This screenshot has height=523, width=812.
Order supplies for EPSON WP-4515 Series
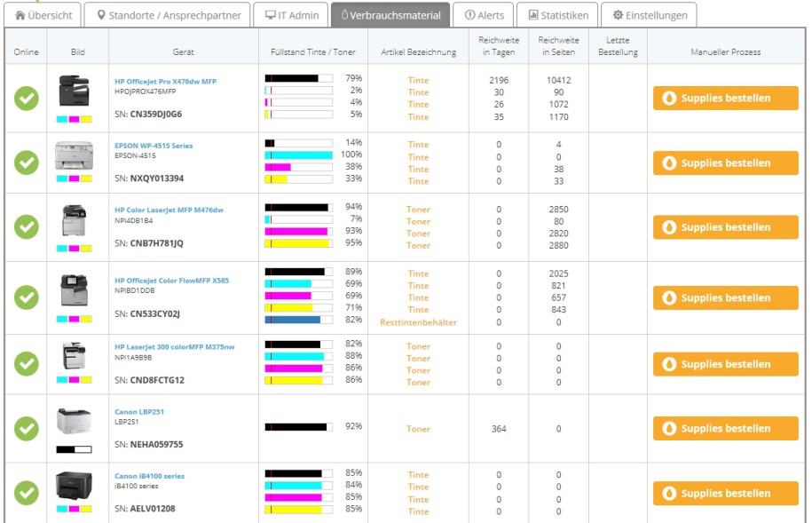[726, 162]
